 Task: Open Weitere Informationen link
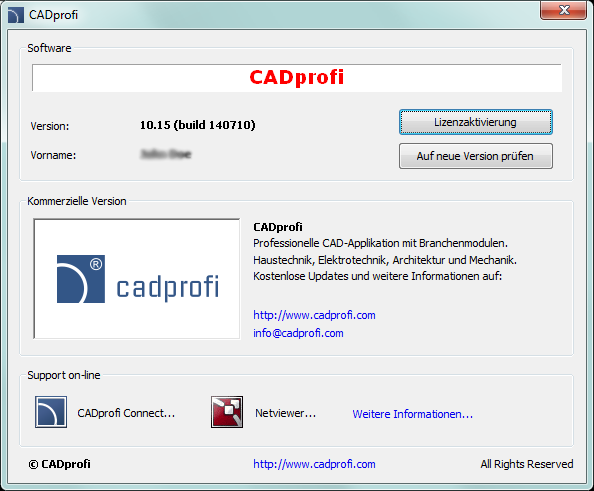pyautogui.click(x=413, y=414)
